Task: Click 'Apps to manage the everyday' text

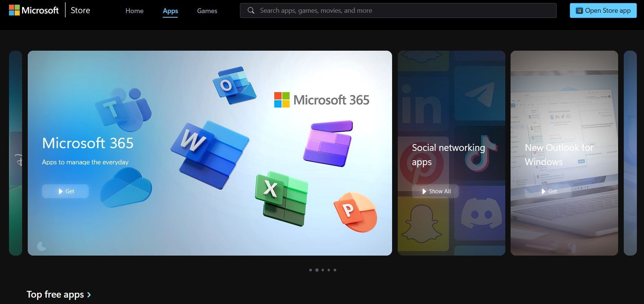Action: coord(85,162)
